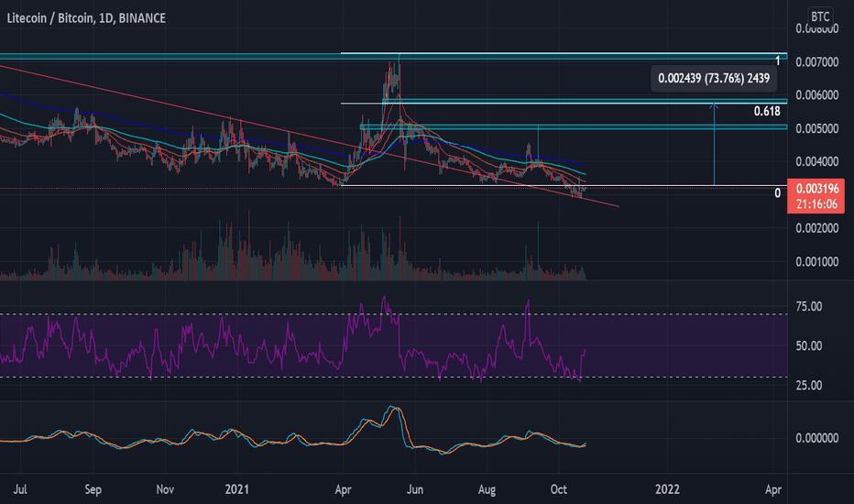Click the Oct label on time axis

[x=558, y=489]
